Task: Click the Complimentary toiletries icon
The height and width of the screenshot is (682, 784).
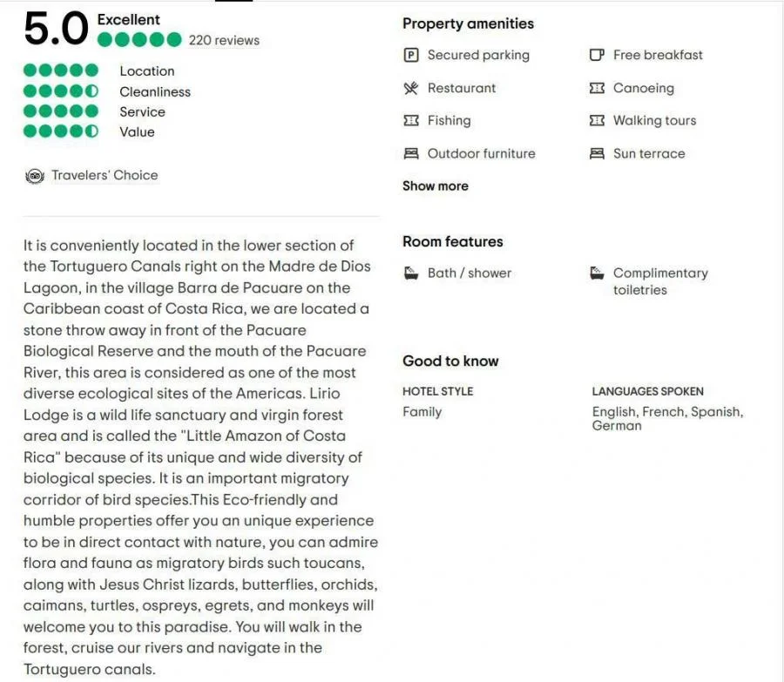Action: click(597, 273)
